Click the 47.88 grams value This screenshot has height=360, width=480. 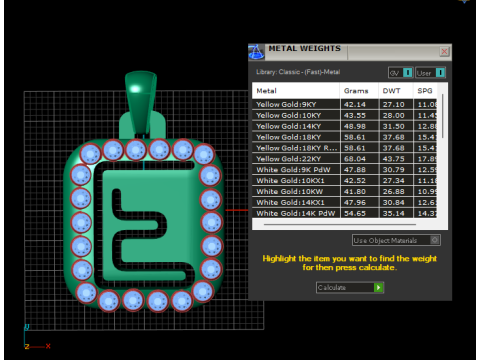355,170
